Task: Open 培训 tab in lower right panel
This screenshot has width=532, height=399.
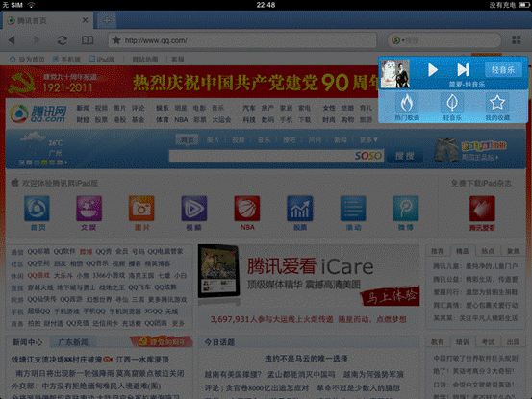Action: (x=463, y=342)
